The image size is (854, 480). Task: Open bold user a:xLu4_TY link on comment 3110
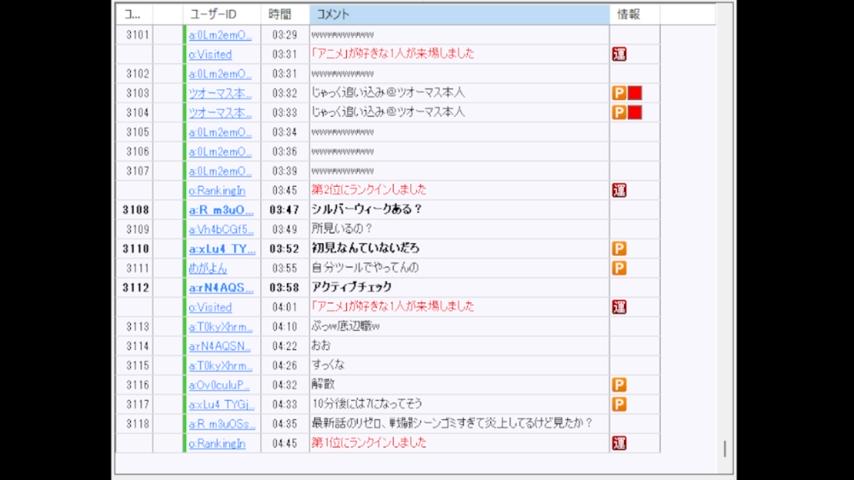[x=222, y=249]
